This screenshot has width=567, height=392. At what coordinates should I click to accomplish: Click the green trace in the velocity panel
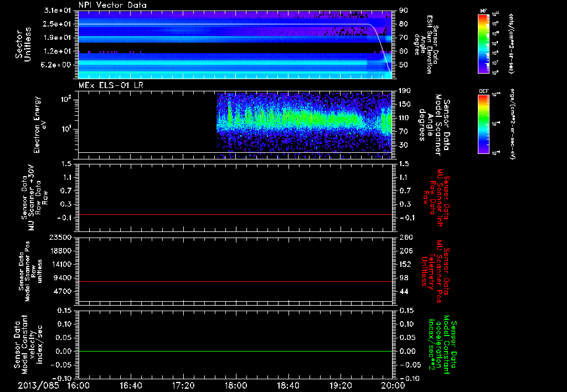pos(235,351)
